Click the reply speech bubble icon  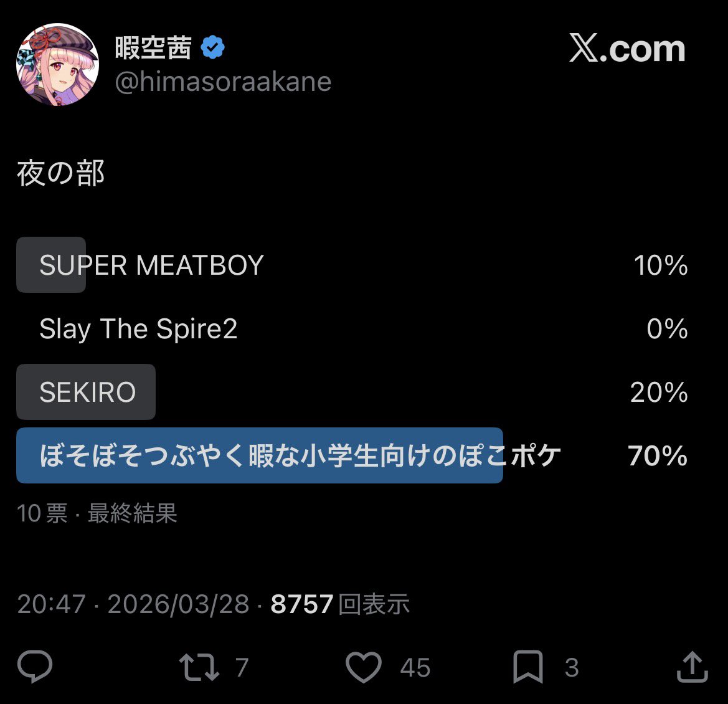tap(35, 667)
